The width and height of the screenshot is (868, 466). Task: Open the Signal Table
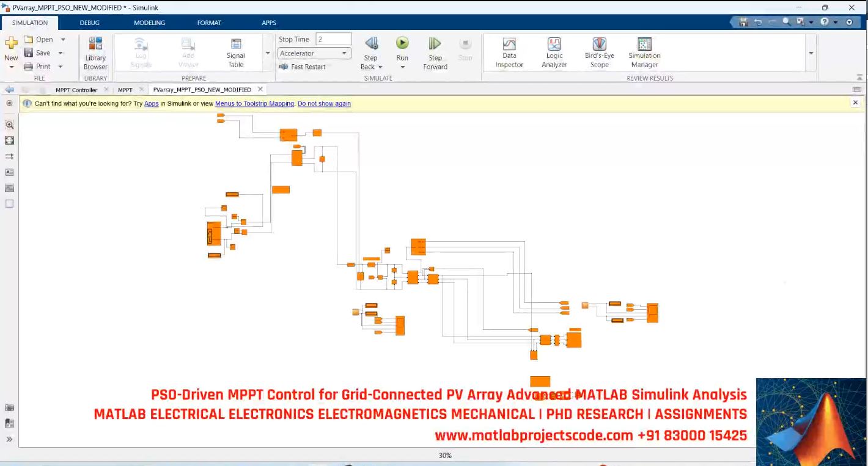[x=235, y=53]
